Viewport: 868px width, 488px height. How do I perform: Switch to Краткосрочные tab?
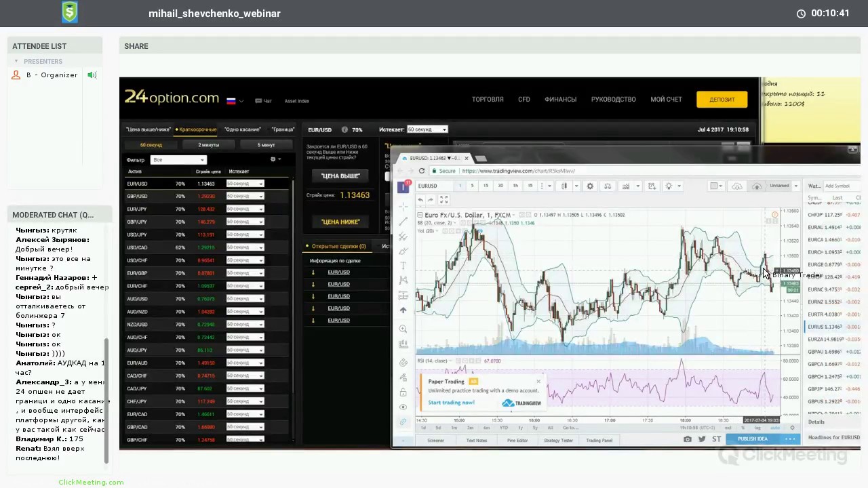coord(196,129)
